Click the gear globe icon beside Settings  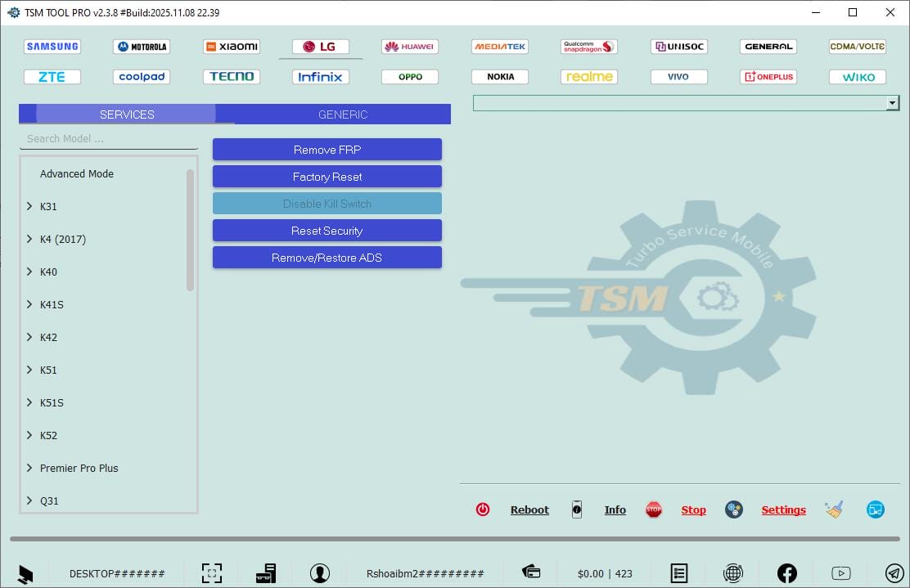pyautogui.click(x=734, y=509)
